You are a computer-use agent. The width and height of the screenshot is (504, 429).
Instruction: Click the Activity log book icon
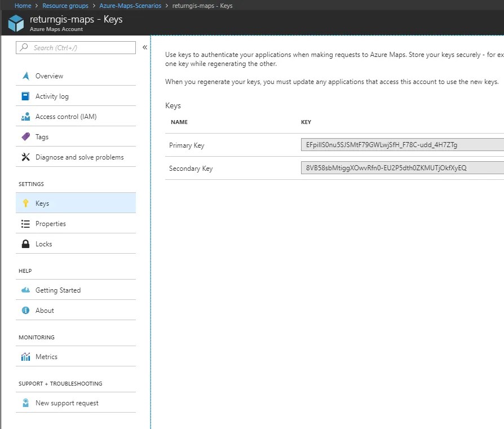(x=25, y=96)
